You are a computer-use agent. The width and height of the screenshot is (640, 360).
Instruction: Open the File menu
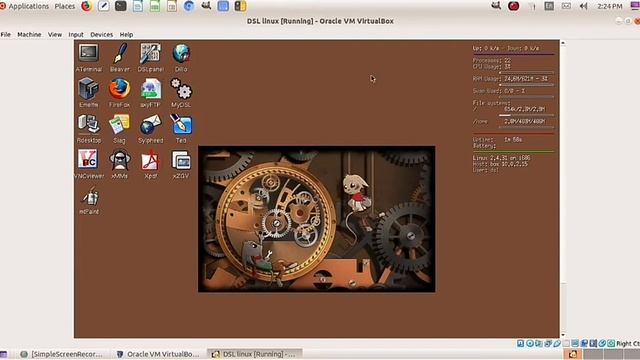(6, 34)
